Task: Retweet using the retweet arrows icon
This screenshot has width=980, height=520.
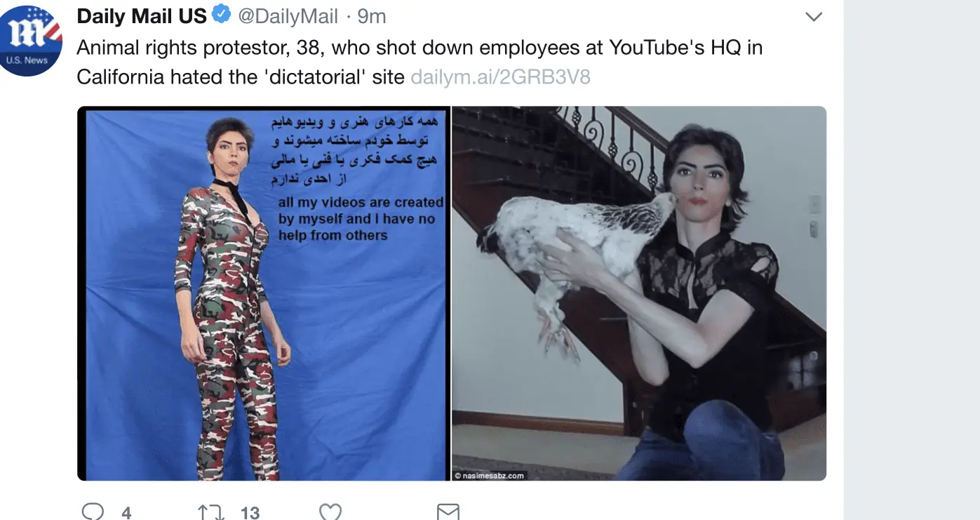Action: (x=210, y=512)
